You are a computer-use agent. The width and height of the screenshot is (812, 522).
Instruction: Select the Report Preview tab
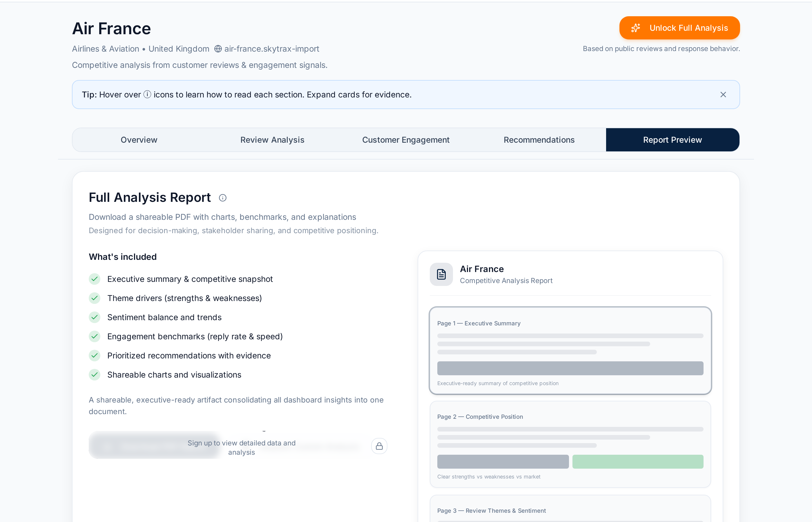click(x=673, y=140)
